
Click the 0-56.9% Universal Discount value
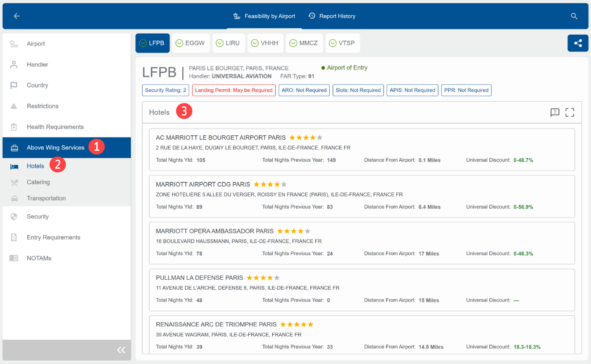click(x=523, y=207)
